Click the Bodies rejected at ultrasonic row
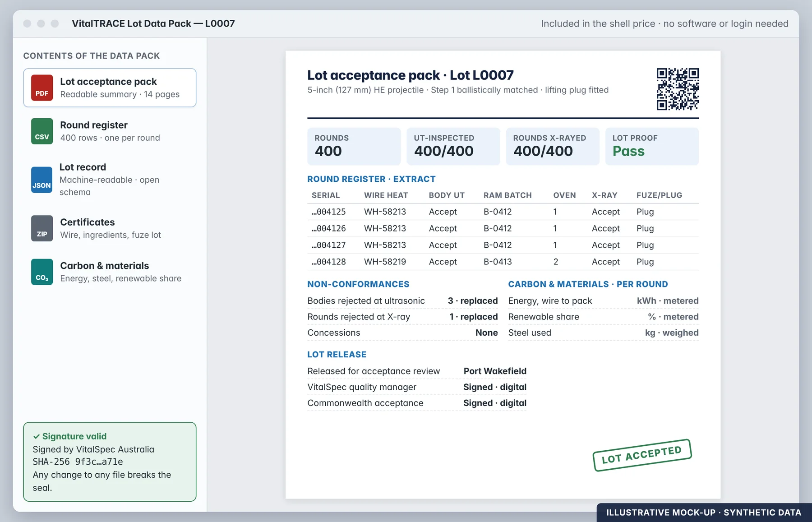Screen dimensions: 812x522 coord(402,301)
